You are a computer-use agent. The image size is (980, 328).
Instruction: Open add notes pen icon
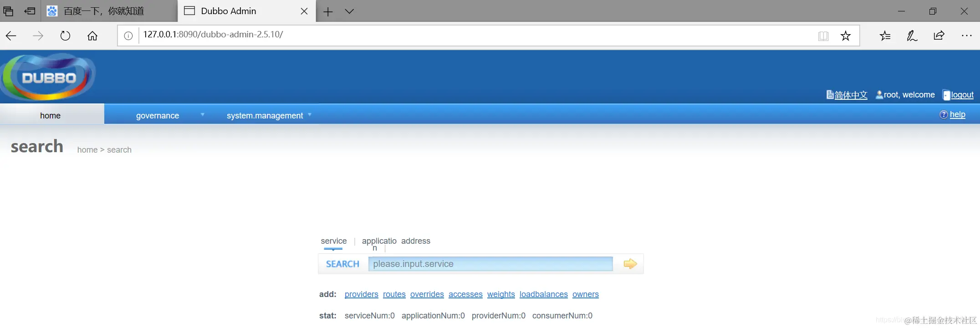912,36
